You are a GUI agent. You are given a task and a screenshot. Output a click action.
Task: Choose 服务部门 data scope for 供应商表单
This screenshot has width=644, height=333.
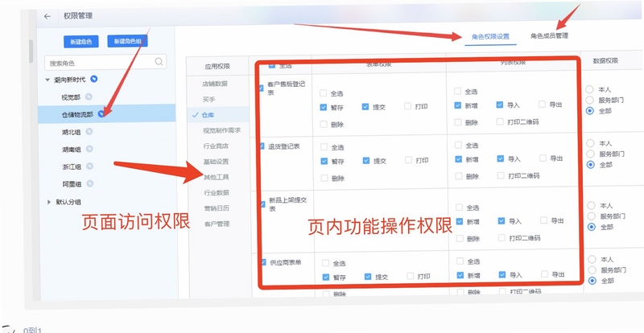pos(592,270)
